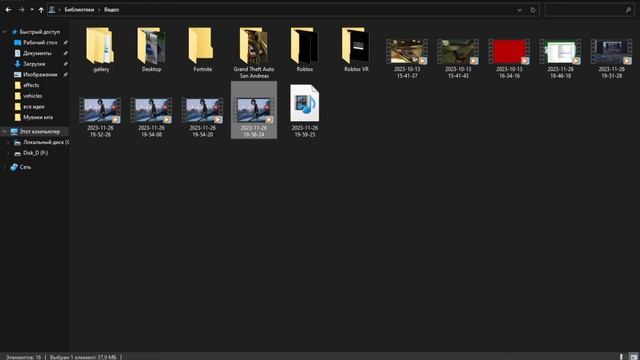Go up one folder level arrow
This screenshot has width=640, height=360.
click(x=41, y=10)
